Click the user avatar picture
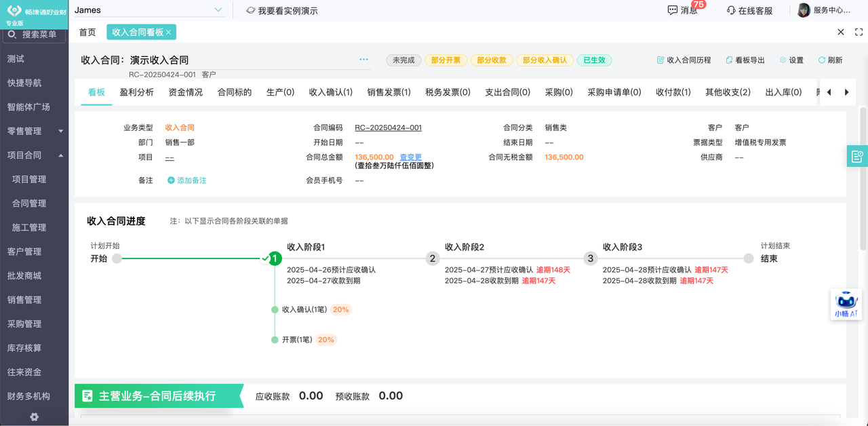This screenshot has height=426, width=868. [x=804, y=10]
